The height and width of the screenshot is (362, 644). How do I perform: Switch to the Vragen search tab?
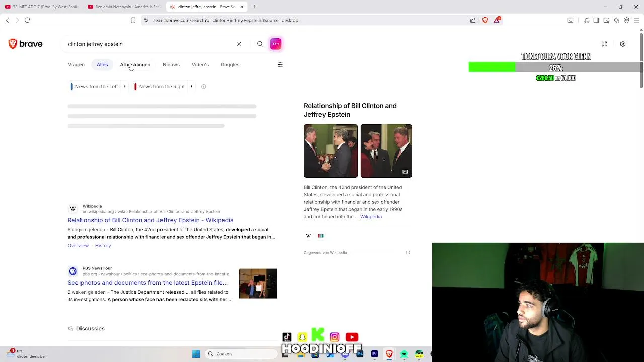[76, 65]
